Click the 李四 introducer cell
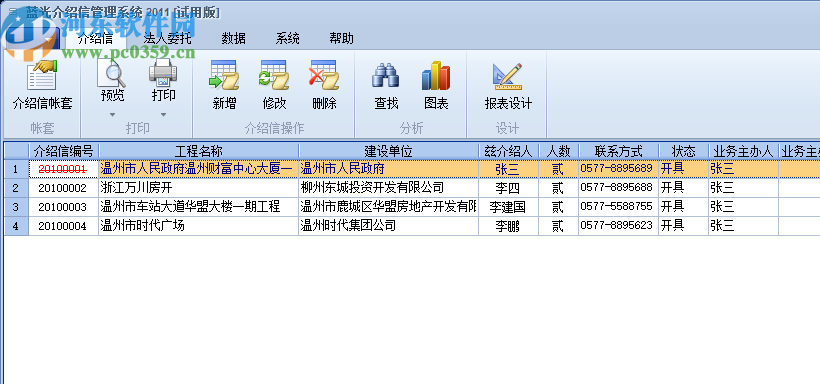The image size is (820, 384). pyautogui.click(x=508, y=188)
